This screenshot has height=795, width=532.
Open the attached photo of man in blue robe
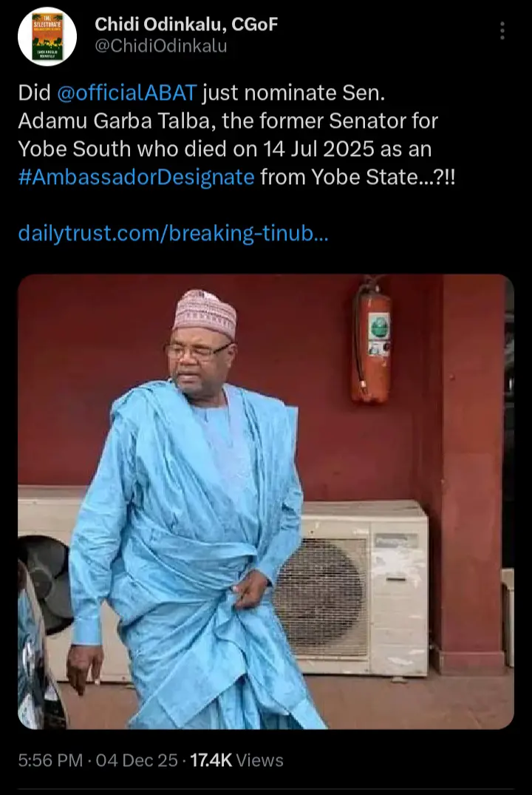[266, 501]
